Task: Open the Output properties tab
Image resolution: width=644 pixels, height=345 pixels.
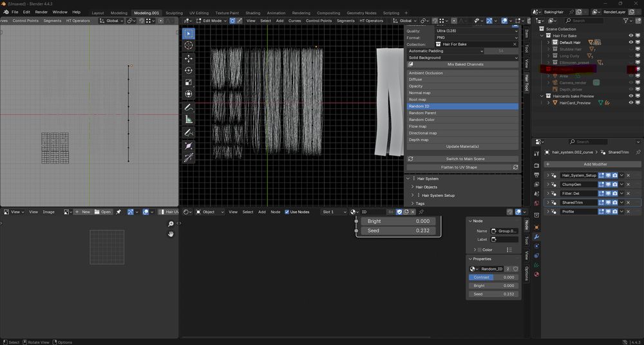Action: (x=536, y=175)
